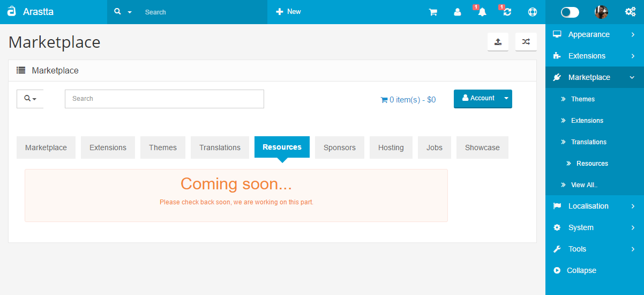Click the Marketplace panel list icon
This screenshot has height=295, width=644.
pos(21,70)
